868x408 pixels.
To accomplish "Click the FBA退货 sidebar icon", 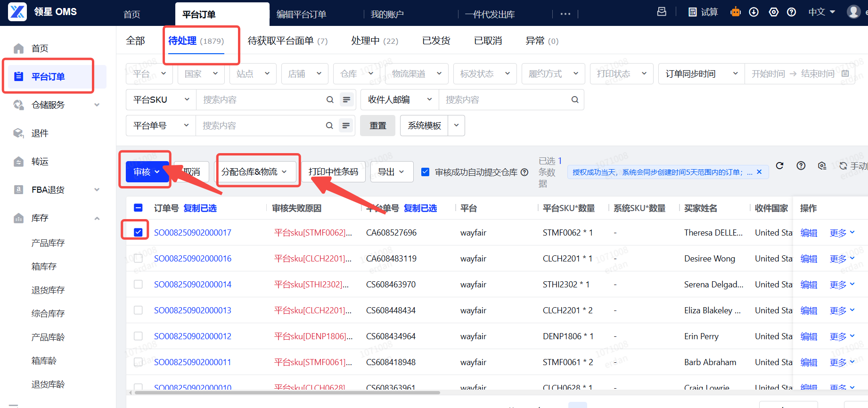I will pyautogui.click(x=19, y=189).
